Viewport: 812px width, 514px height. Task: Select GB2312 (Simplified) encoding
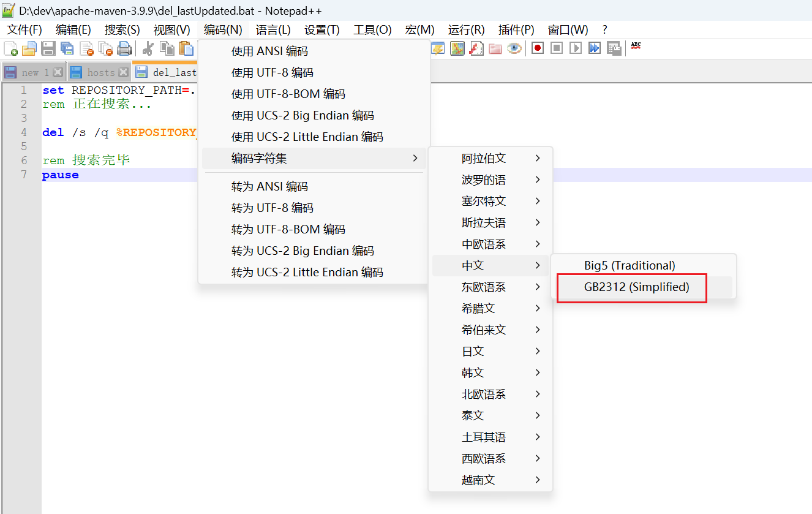631,287
